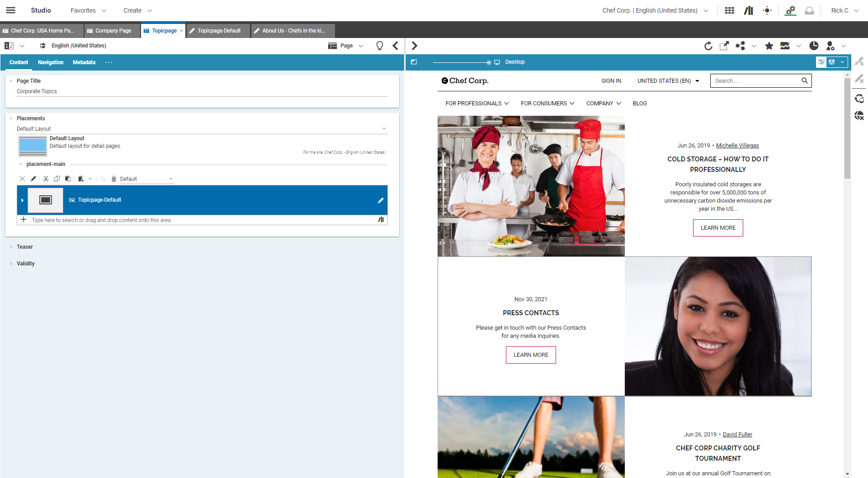
Task: Click the pencil icon on Topicpage-Default row
Action: click(380, 200)
